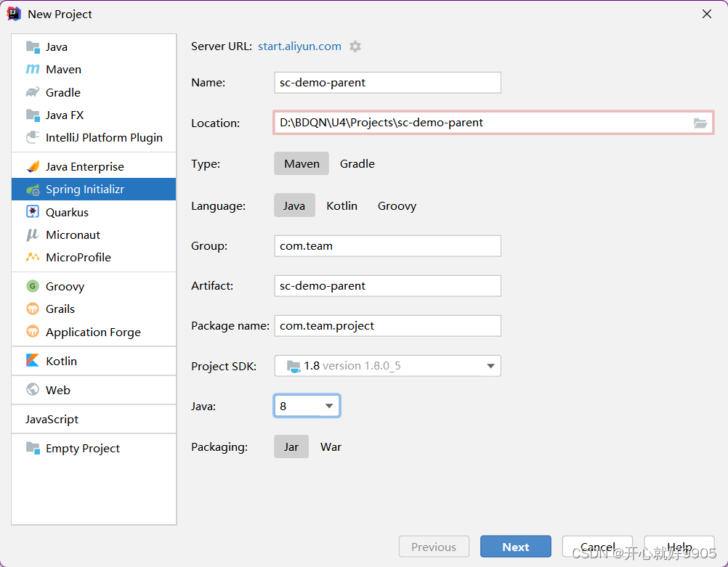Select the Java FX generator icon
The width and height of the screenshot is (728, 567).
point(33,115)
